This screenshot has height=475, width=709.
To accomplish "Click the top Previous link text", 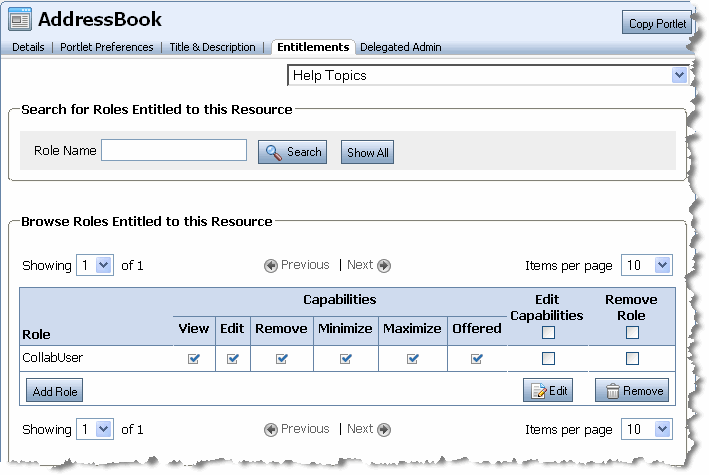I will [x=305, y=265].
